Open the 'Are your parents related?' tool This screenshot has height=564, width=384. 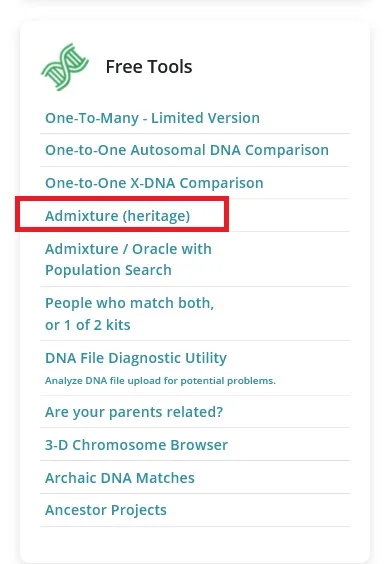click(134, 412)
